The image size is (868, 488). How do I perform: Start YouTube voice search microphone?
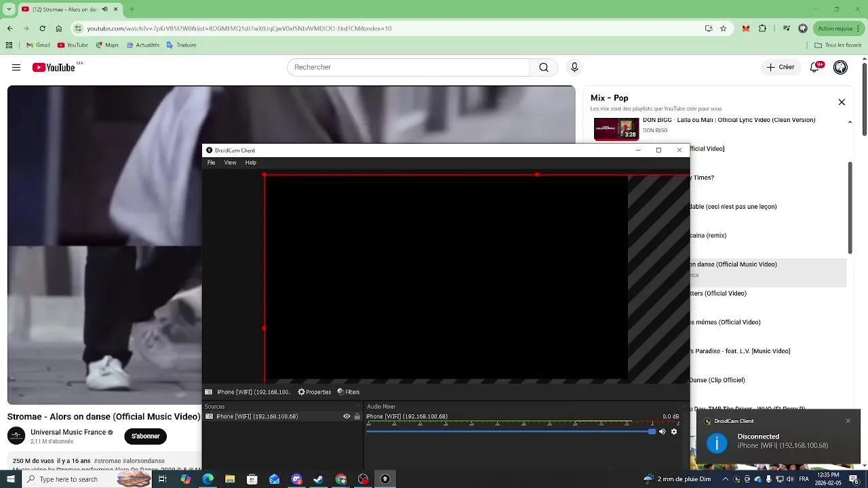574,67
